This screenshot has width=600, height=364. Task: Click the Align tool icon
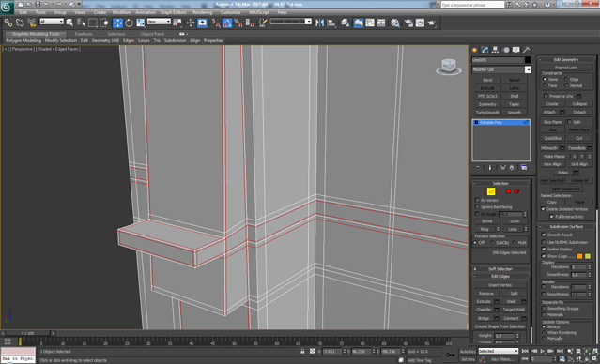click(331, 23)
